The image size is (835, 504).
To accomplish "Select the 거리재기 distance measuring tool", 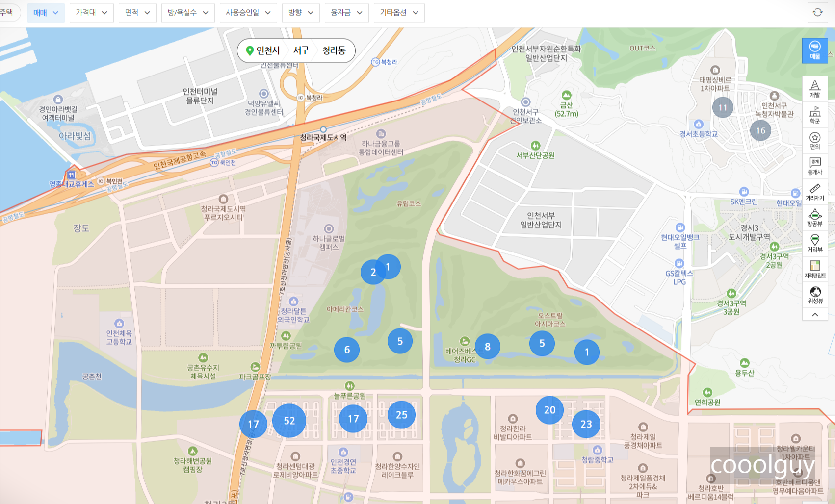I will point(815,192).
